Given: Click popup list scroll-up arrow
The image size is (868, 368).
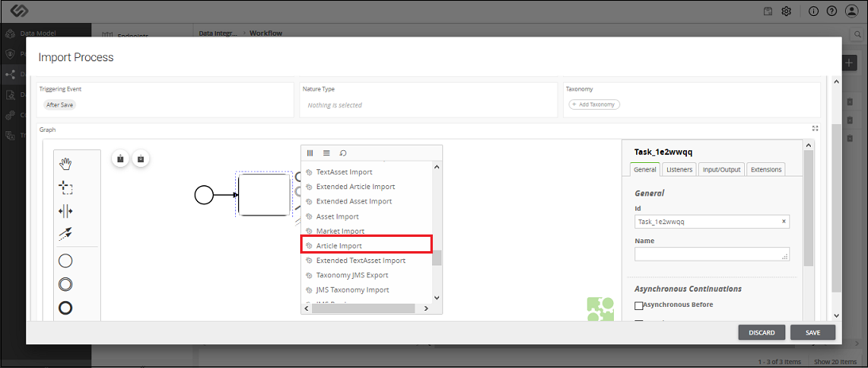Looking at the screenshot, I should [436, 166].
